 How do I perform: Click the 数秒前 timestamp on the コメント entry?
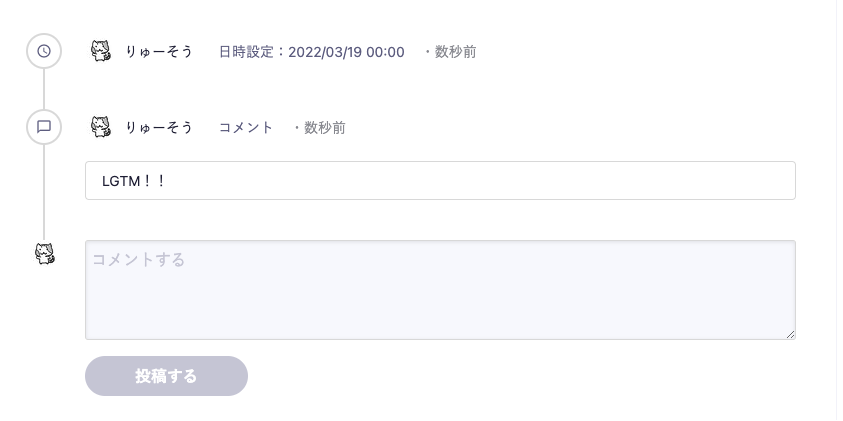(325, 128)
